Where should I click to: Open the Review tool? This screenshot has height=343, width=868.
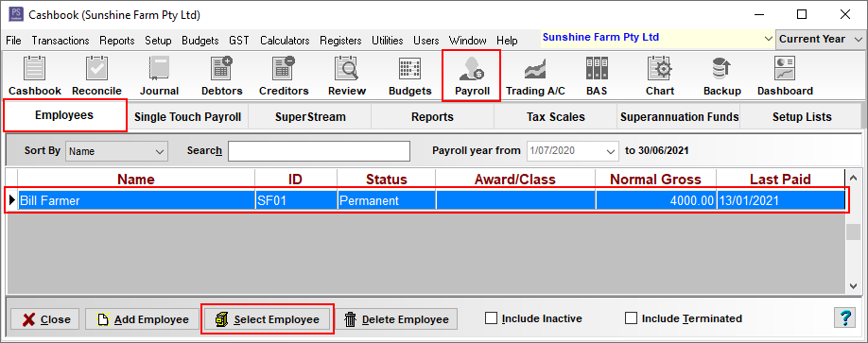click(346, 76)
